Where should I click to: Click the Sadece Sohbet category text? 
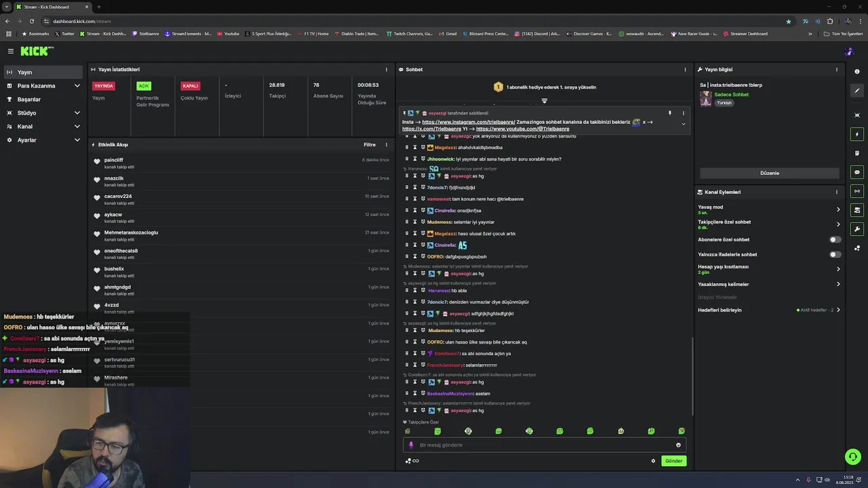[x=731, y=95]
